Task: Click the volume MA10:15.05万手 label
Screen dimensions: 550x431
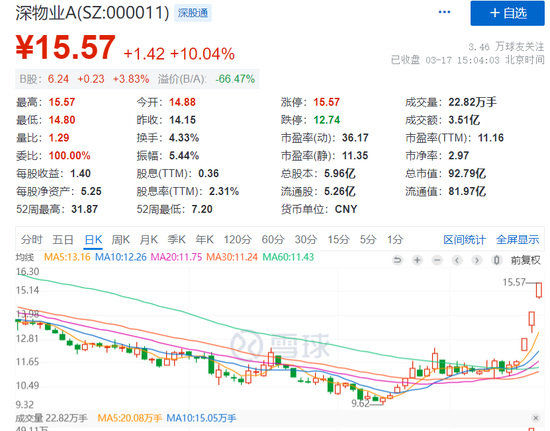Action: coord(201,418)
